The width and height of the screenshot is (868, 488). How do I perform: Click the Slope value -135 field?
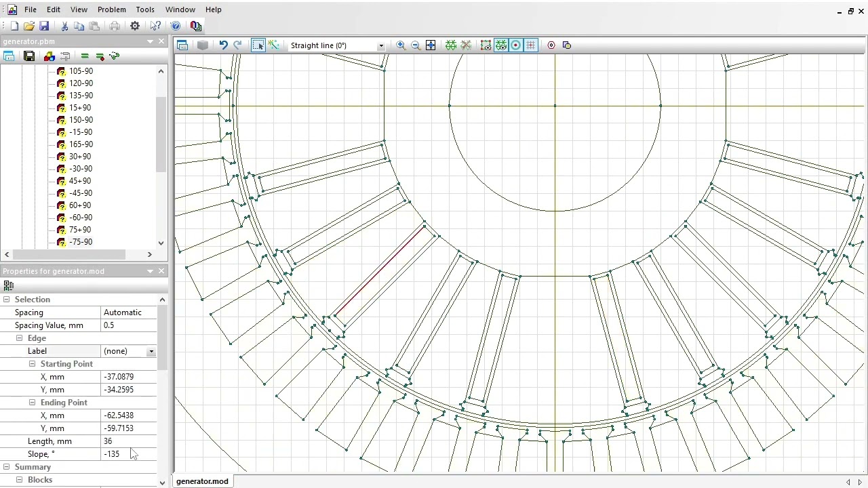click(129, 454)
